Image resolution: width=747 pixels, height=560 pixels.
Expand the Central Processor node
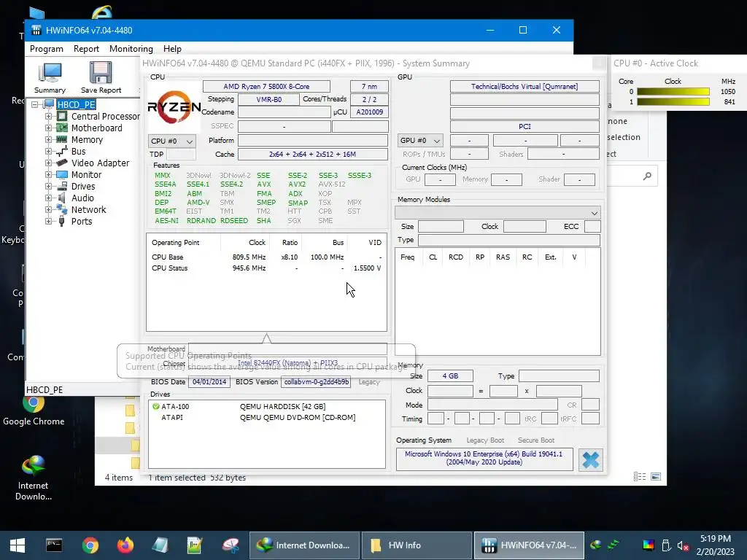pos(48,116)
